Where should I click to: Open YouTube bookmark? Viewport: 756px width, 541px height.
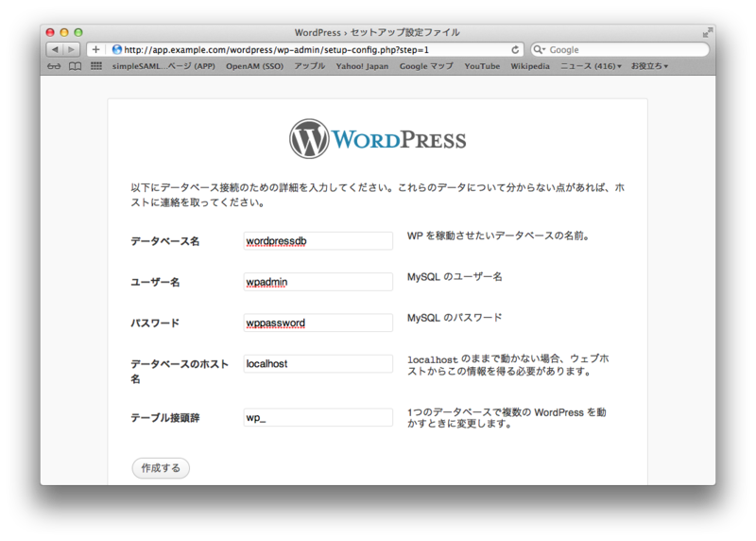point(482,66)
